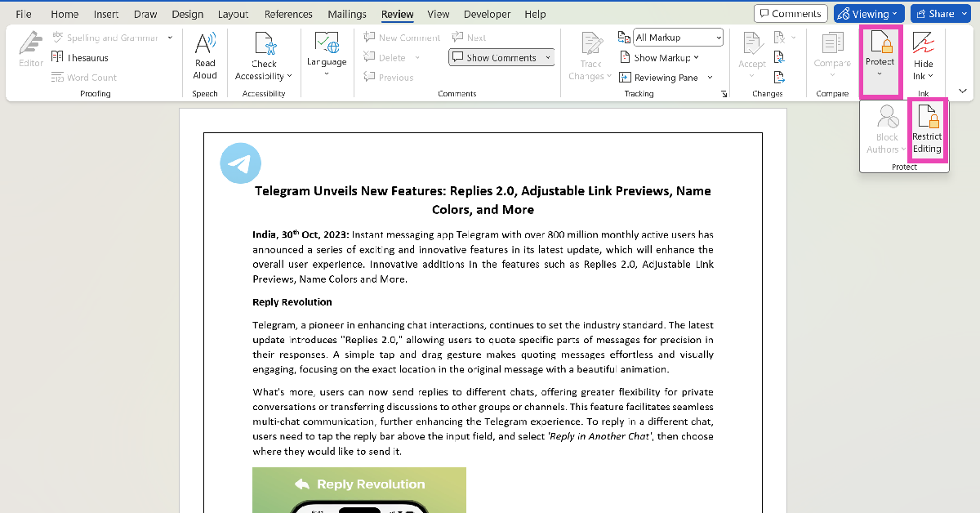
Task: Open the Editor proofing tool
Action: 31,49
